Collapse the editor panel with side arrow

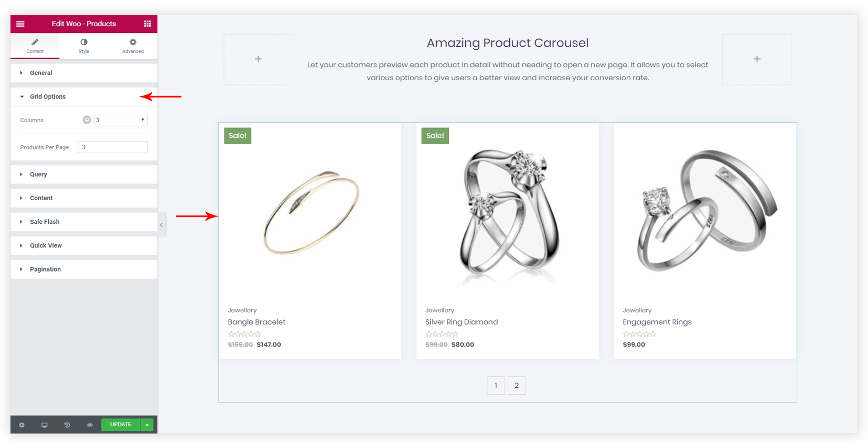tap(162, 225)
